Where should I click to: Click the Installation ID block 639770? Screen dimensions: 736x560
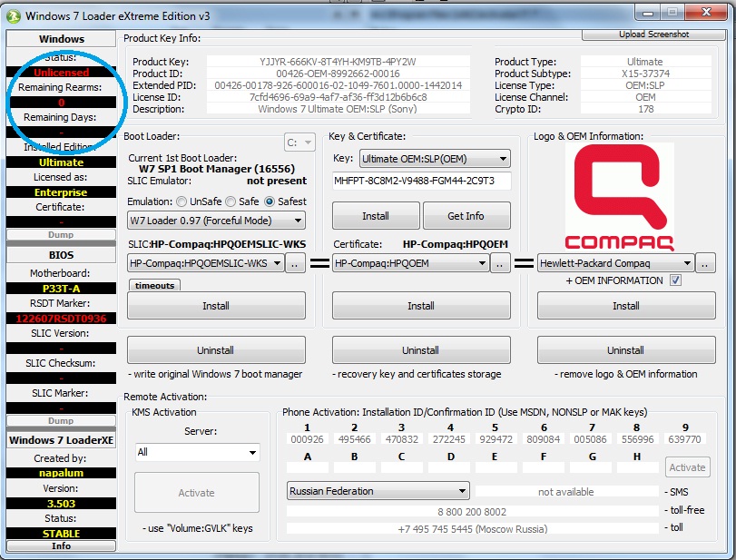[x=684, y=439]
